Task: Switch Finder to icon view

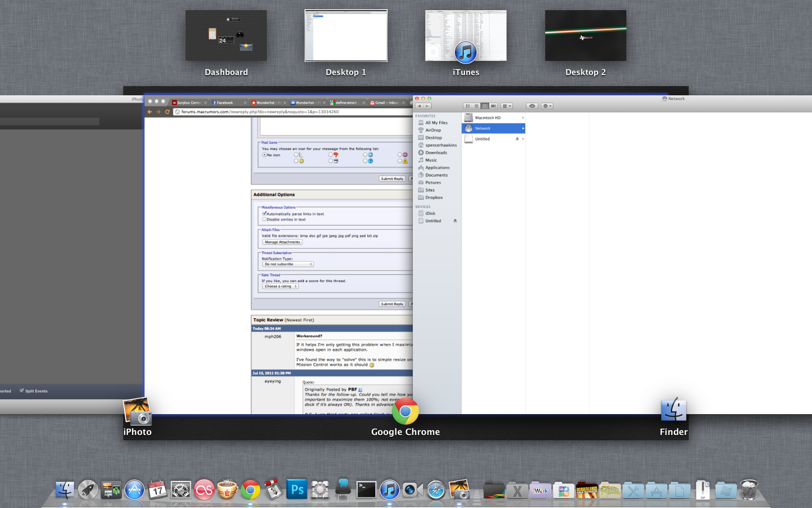Action: coord(467,106)
